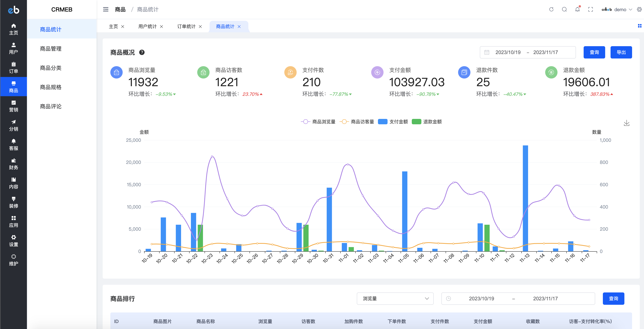644x329 pixels.
Task: Close the 用户统计 tab
Action: [161, 27]
